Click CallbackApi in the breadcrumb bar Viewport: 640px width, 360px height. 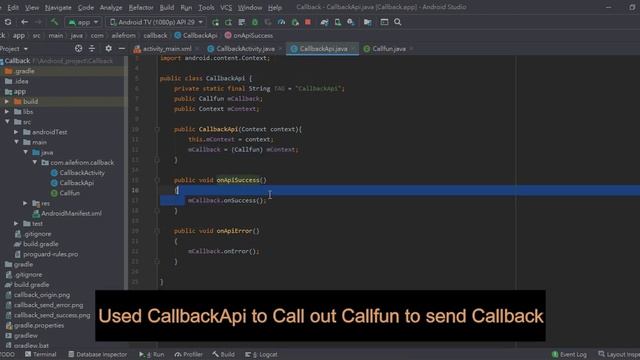196,36
